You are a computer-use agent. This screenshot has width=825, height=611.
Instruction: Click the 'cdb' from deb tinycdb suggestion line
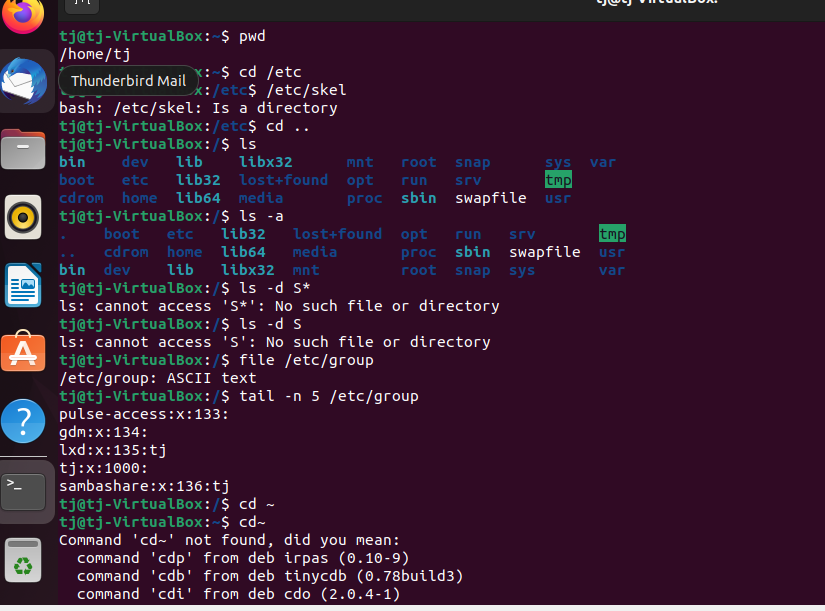(x=269, y=576)
